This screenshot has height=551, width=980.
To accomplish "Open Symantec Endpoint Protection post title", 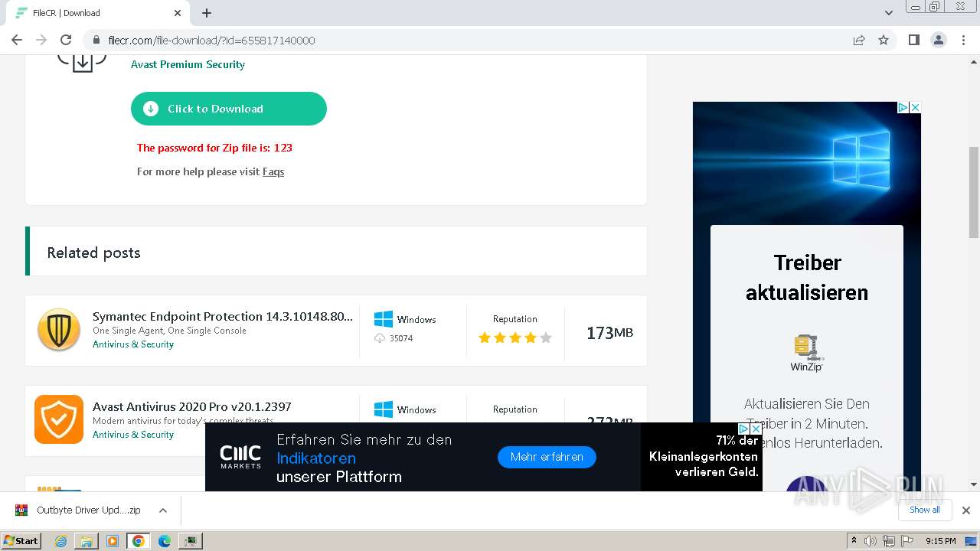I will (223, 316).
